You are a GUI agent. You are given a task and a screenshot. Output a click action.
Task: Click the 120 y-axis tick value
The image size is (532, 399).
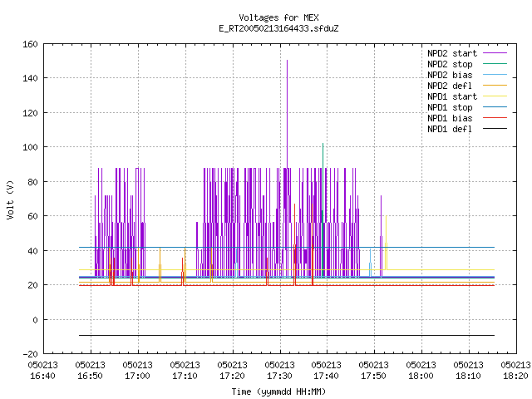click(x=30, y=113)
